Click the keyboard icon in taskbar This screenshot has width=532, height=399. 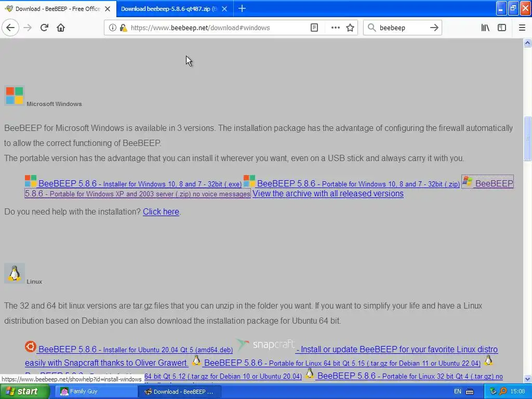(x=470, y=392)
